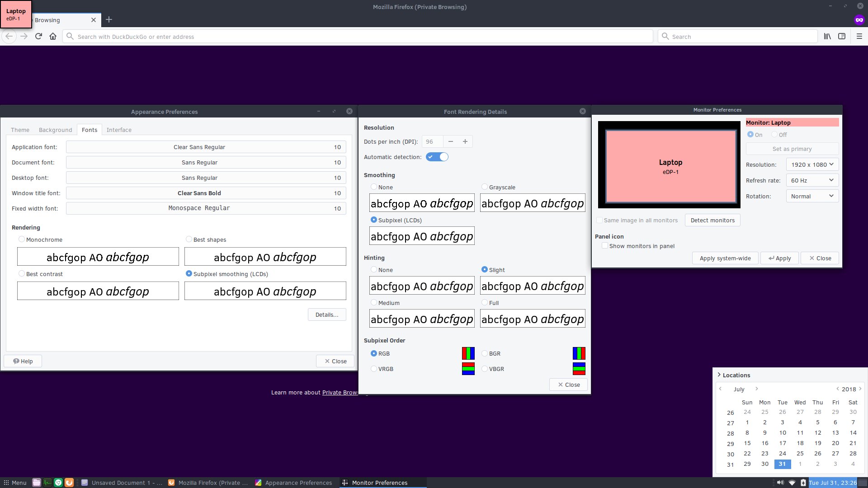
Task: Open the Resolution dropdown
Action: (812, 165)
